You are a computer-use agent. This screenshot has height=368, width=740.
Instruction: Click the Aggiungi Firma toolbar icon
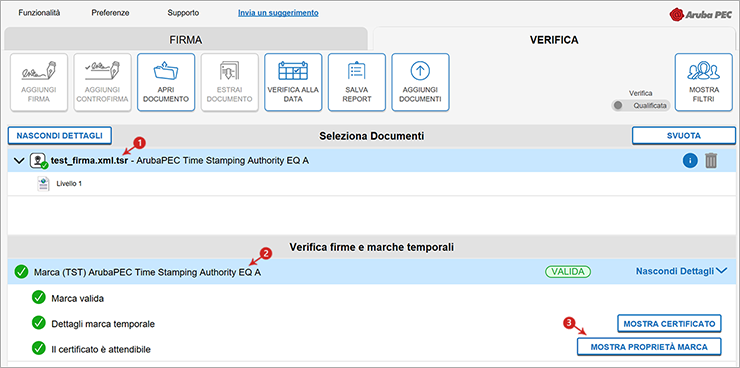pos(39,83)
